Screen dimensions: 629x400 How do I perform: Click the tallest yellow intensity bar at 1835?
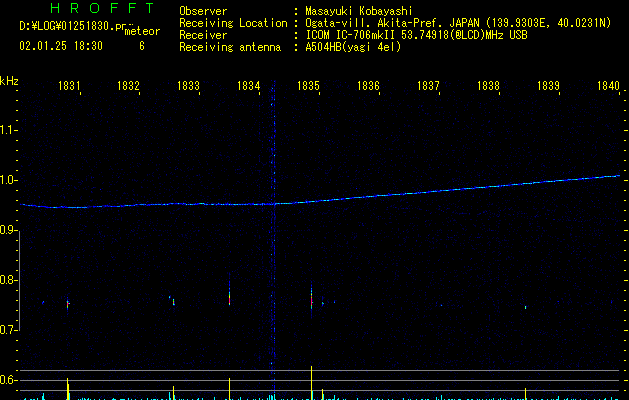click(311, 382)
